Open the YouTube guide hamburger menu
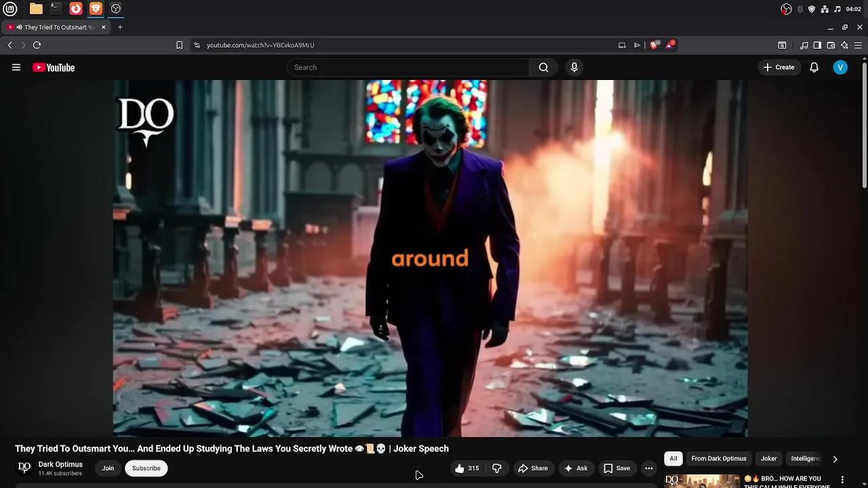The height and width of the screenshot is (488, 868). [16, 67]
